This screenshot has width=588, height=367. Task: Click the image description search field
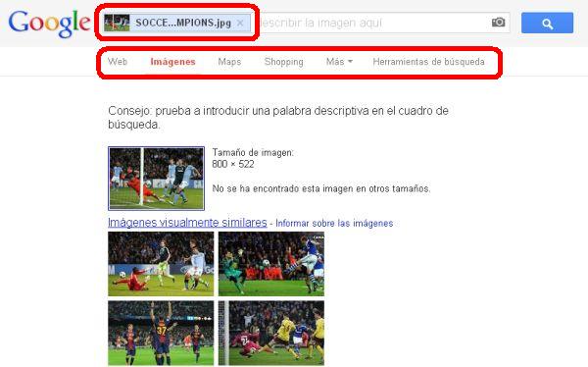coord(374,23)
